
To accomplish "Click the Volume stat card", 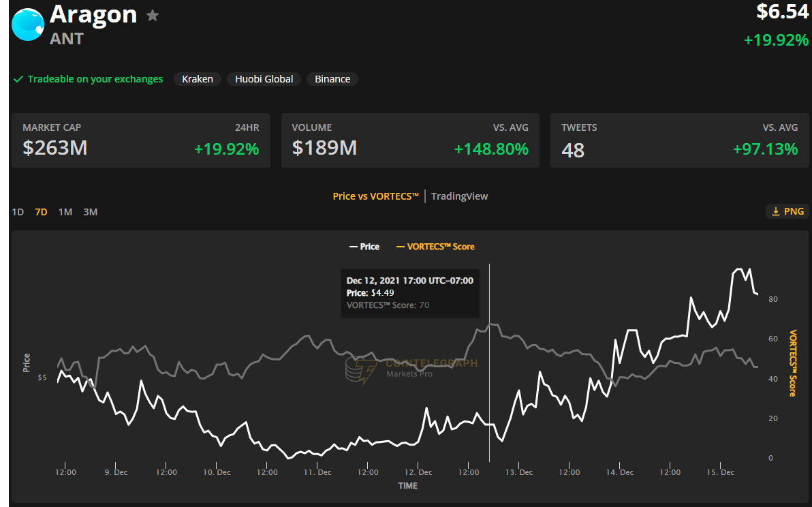I will 410,140.
